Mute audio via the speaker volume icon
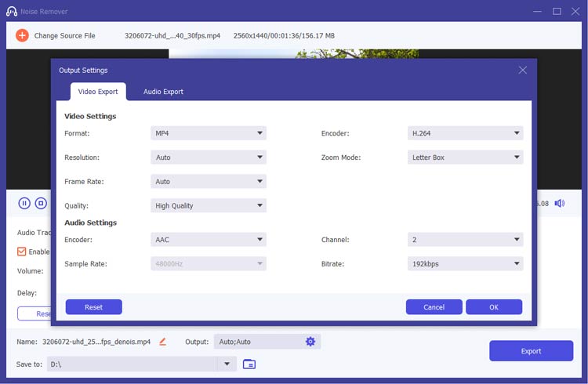The height and width of the screenshot is (384, 588). click(560, 203)
